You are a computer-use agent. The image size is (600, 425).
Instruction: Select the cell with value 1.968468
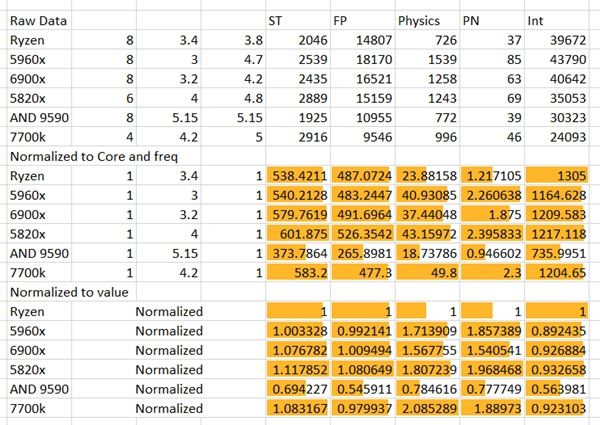492,370
